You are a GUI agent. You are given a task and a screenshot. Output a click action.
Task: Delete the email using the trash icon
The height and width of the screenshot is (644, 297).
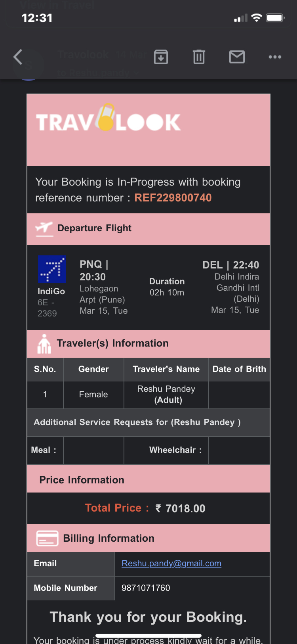[x=199, y=57]
